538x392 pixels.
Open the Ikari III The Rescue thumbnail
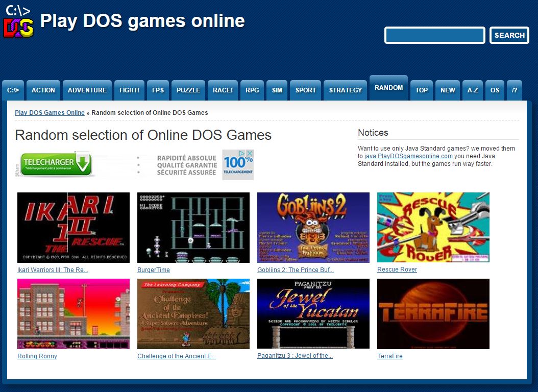coord(74,227)
